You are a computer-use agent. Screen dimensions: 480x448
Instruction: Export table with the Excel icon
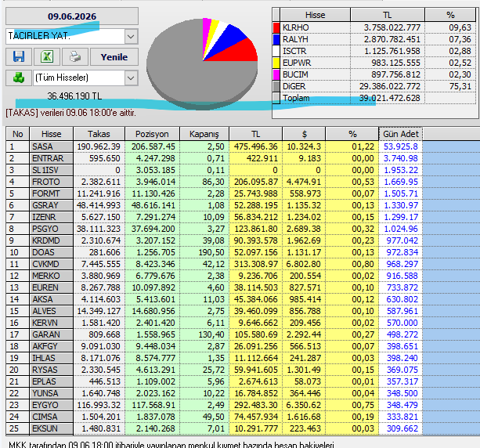coord(47,56)
